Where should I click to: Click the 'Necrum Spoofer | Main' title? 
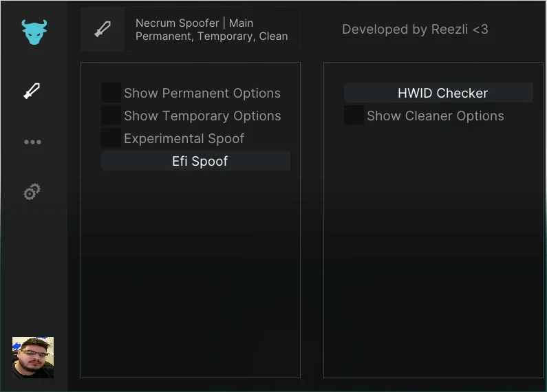point(194,23)
